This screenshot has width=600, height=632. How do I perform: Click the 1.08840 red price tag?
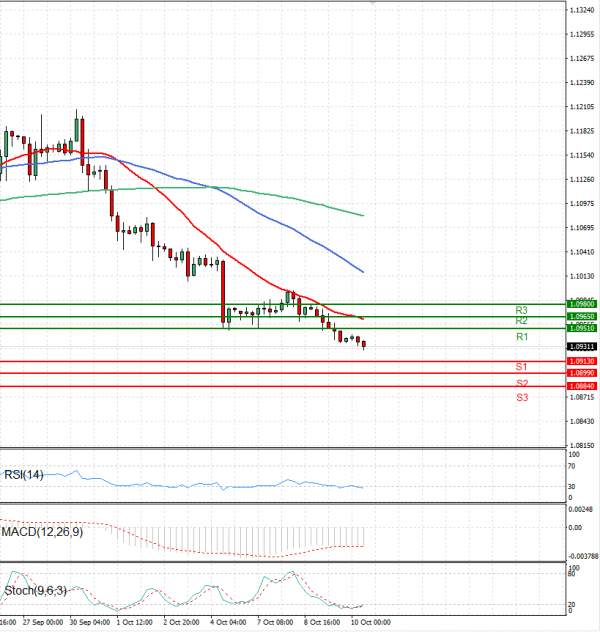click(x=582, y=386)
